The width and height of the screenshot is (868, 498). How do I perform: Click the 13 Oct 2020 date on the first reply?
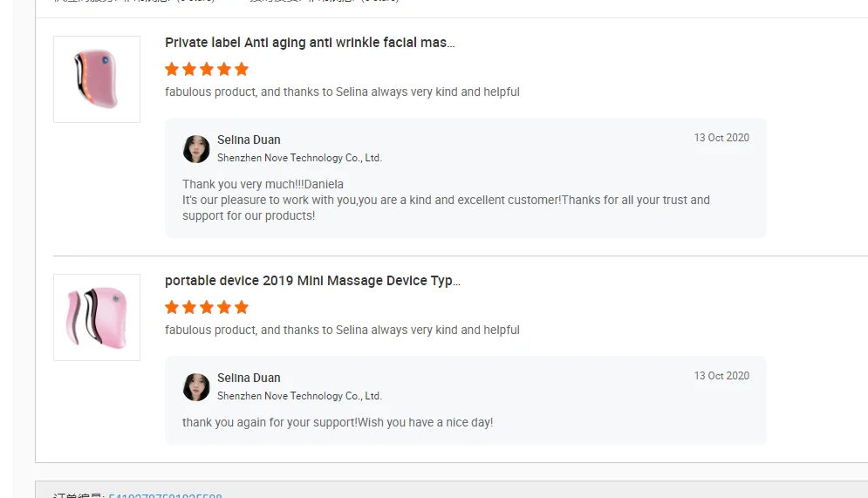pos(721,138)
